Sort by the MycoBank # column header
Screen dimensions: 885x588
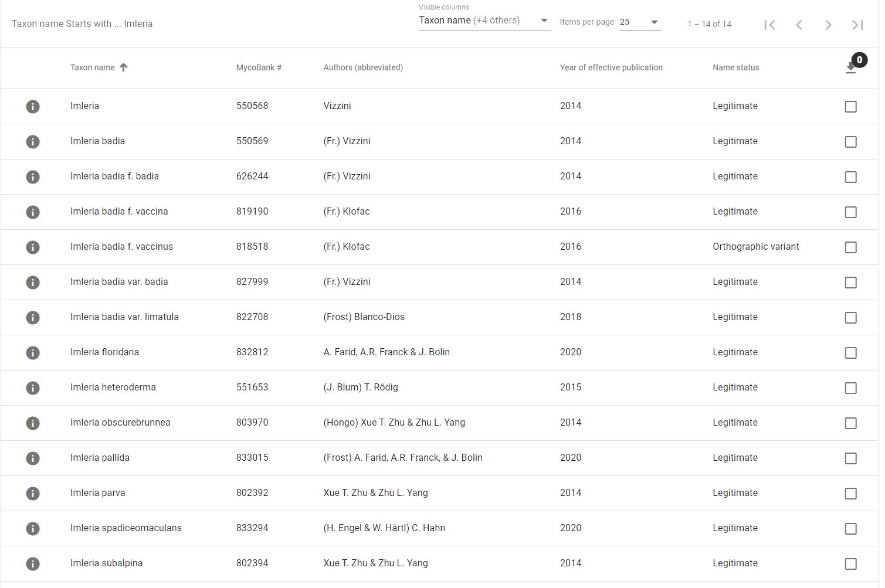(x=259, y=67)
